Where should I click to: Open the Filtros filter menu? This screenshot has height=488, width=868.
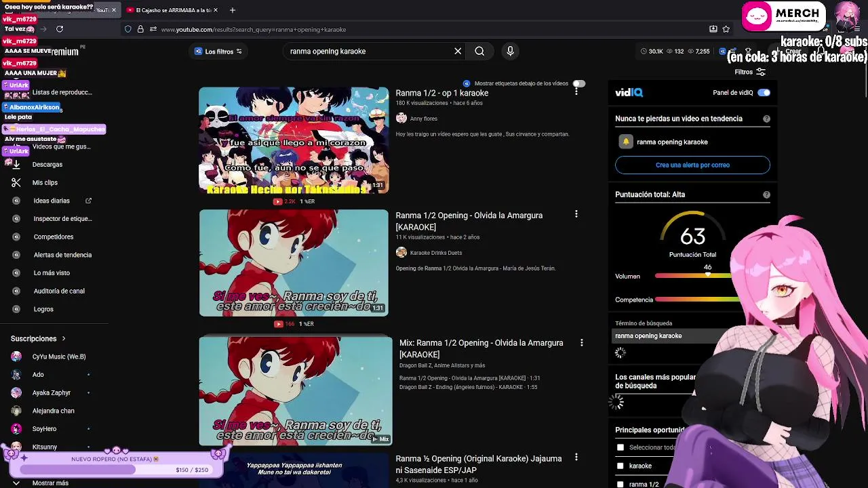tap(750, 72)
